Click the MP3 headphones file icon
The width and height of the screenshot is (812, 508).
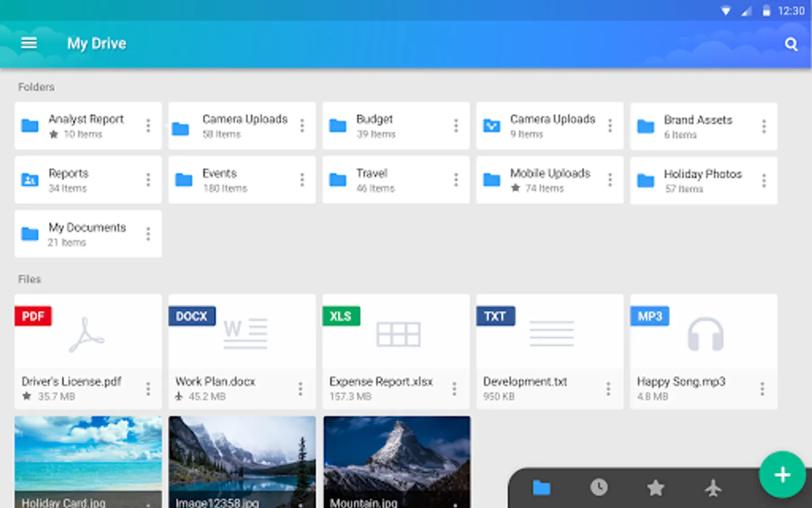tap(705, 334)
